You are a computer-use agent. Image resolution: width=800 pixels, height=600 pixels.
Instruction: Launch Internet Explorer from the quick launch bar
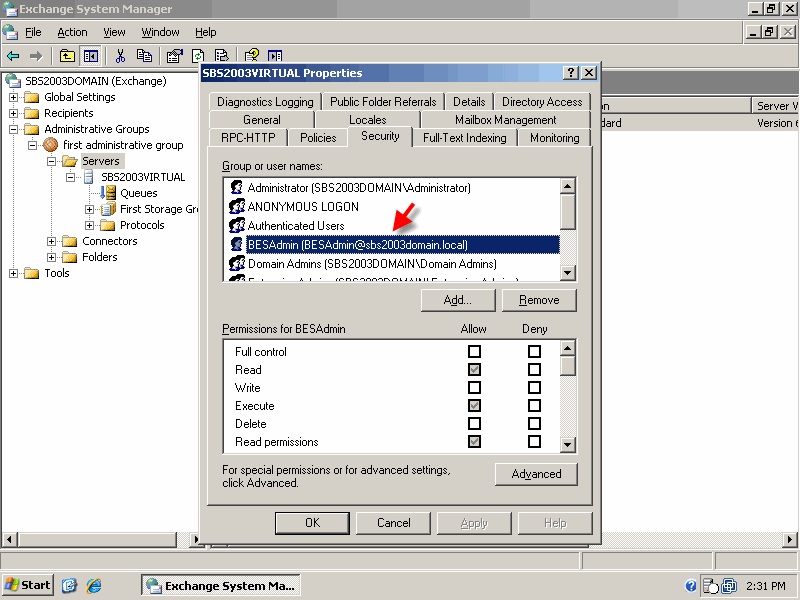tap(94, 585)
